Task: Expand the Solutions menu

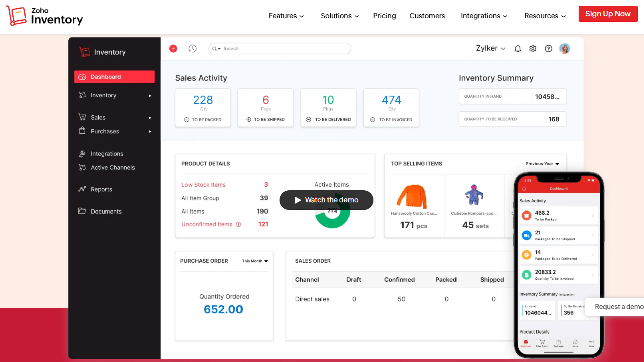Action: (340, 16)
